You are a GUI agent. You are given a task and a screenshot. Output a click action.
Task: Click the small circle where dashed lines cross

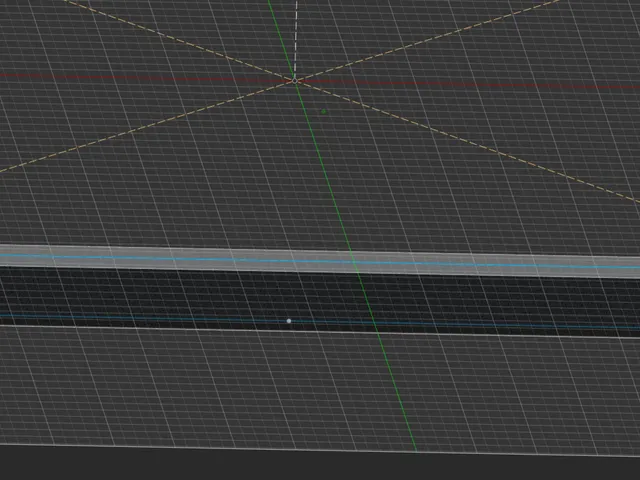point(295,81)
